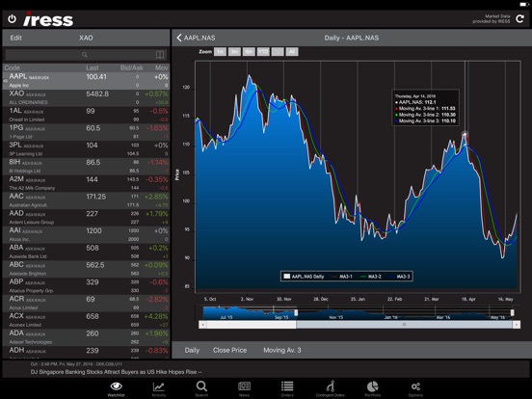Toggle MA3-2 series in legend

tap(370, 277)
